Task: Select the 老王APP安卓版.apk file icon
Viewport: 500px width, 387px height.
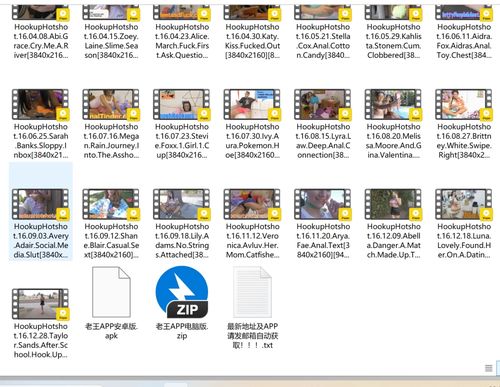Action: point(111,292)
